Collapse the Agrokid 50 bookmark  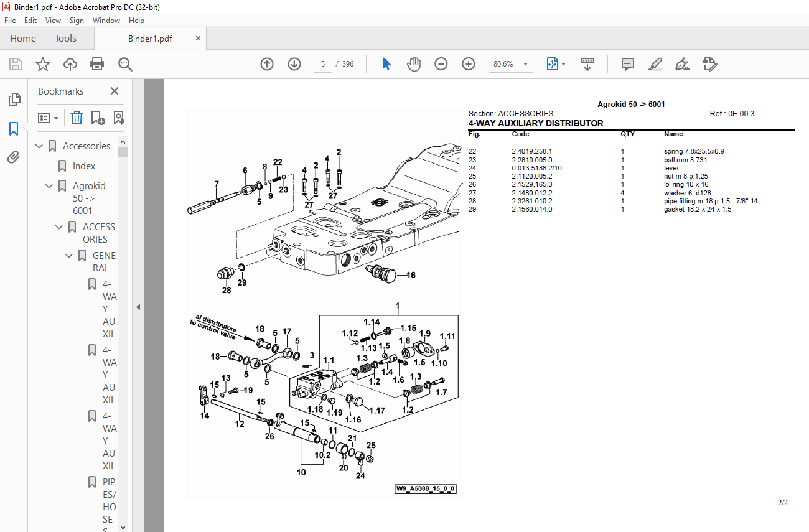[49, 186]
